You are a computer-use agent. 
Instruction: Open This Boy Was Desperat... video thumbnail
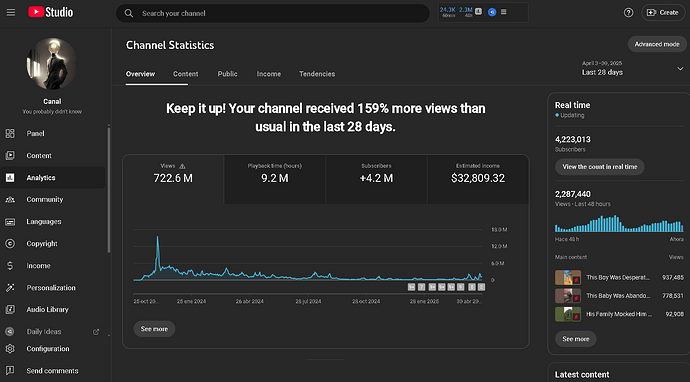[568, 277]
